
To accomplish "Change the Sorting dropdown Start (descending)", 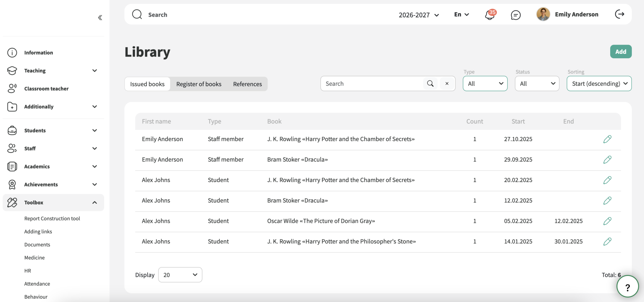I will pyautogui.click(x=599, y=84).
